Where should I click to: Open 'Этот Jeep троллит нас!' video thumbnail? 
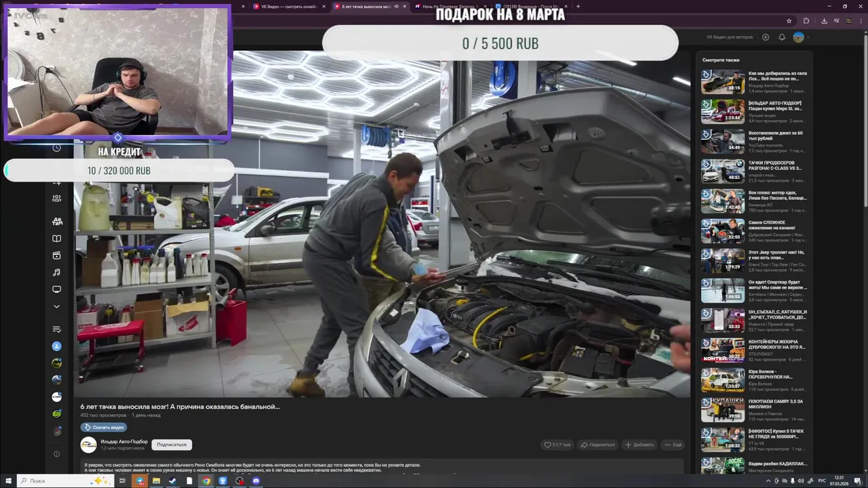[723, 260]
